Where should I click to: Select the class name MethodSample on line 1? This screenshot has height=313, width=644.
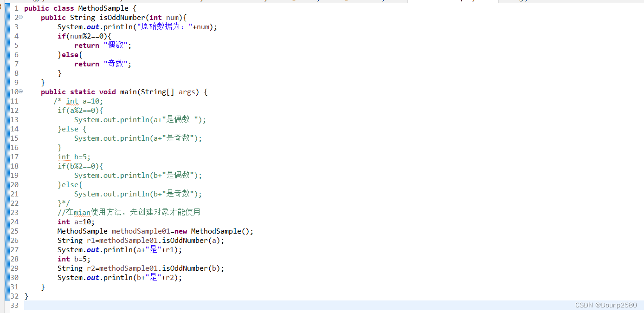click(103, 8)
